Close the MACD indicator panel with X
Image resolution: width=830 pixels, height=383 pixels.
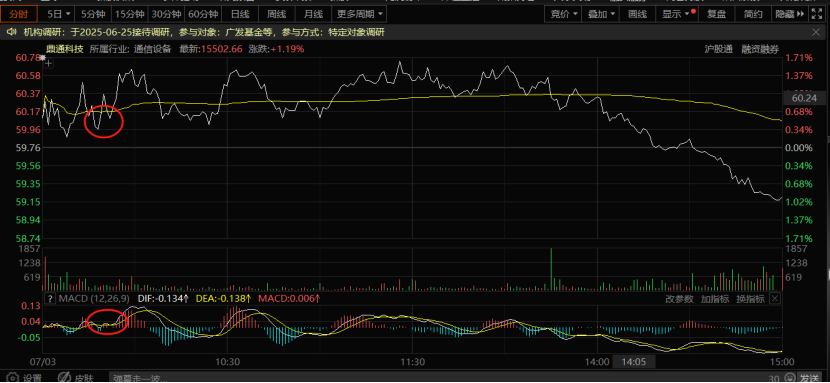tap(774, 299)
